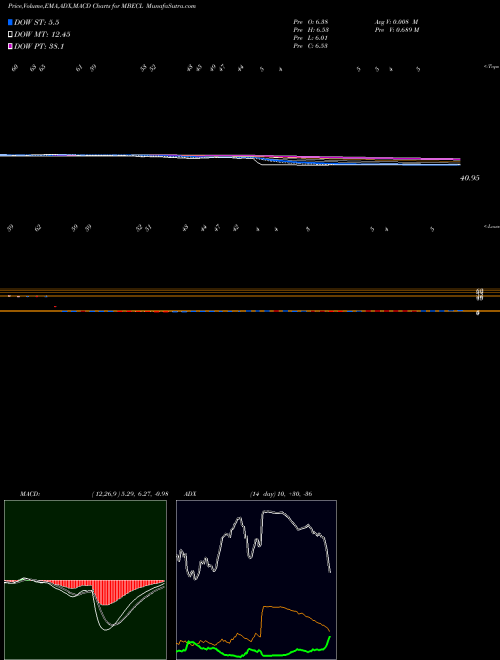Click the magenta DOW PT legend swatch
The width and height of the screenshot is (500, 660).
(10, 46)
